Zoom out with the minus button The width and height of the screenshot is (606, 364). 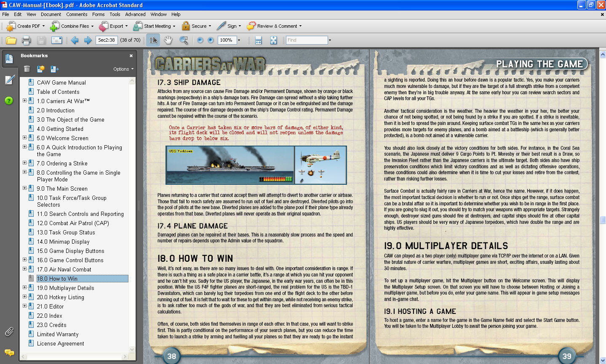[x=200, y=40]
